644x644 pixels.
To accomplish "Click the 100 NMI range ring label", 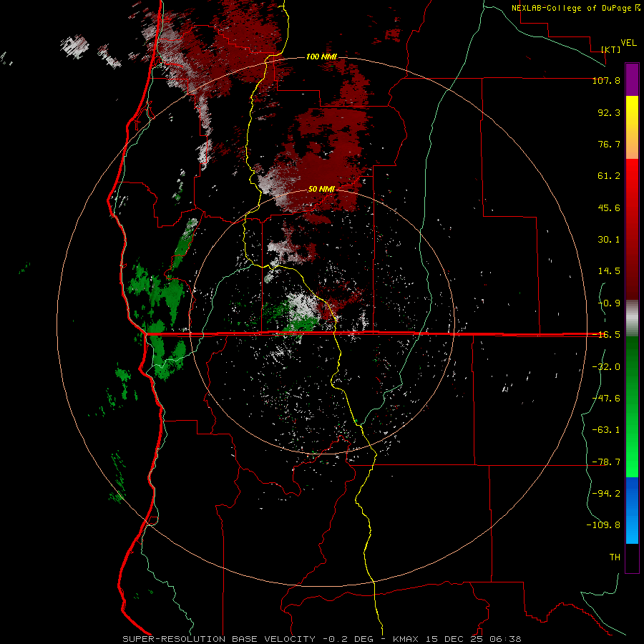I will click(x=321, y=57).
